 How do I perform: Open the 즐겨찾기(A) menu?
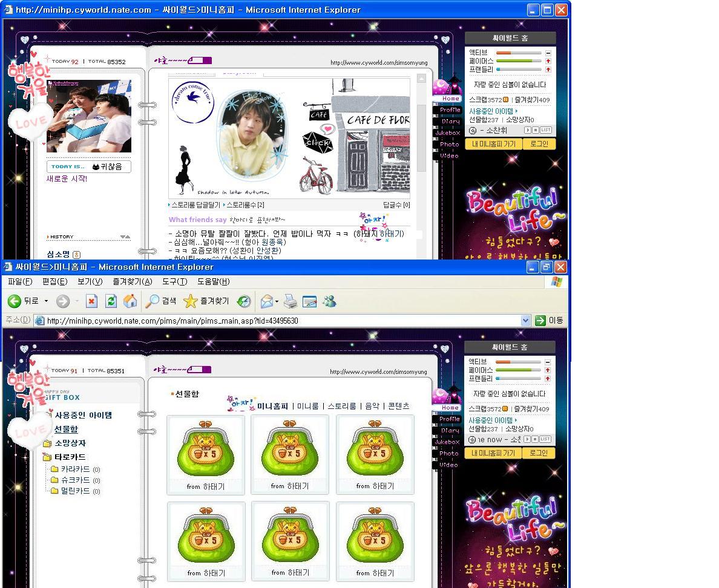pyautogui.click(x=133, y=281)
